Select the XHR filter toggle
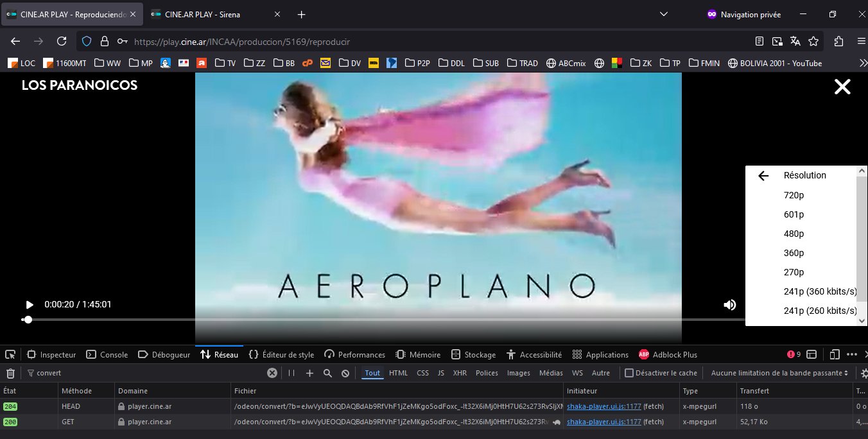The height and width of the screenshot is (439, 868). 460,373
